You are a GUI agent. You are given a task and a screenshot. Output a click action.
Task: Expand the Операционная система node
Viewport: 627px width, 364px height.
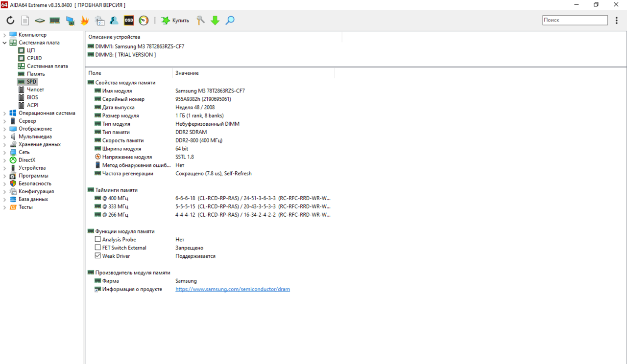4,113
